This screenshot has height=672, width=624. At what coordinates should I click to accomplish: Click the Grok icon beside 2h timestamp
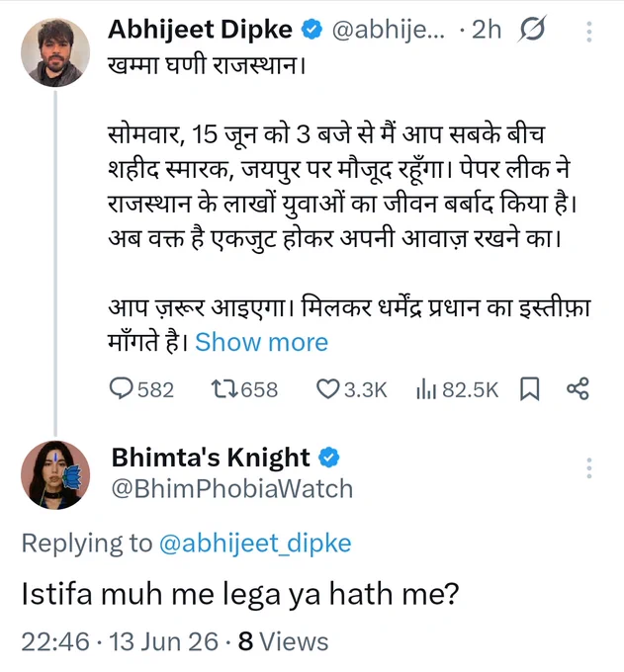coord(532,29)
